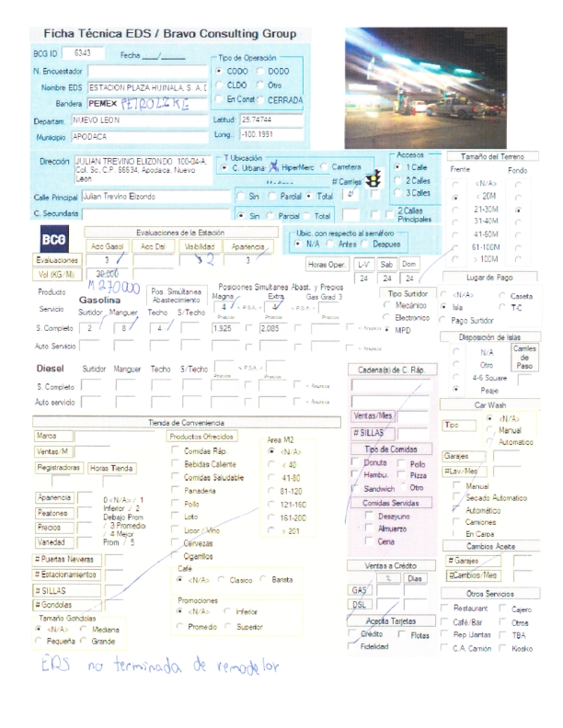Mark the station as CERRADA
This screenshot has height=728, width=563.
(x=260, y=99)
